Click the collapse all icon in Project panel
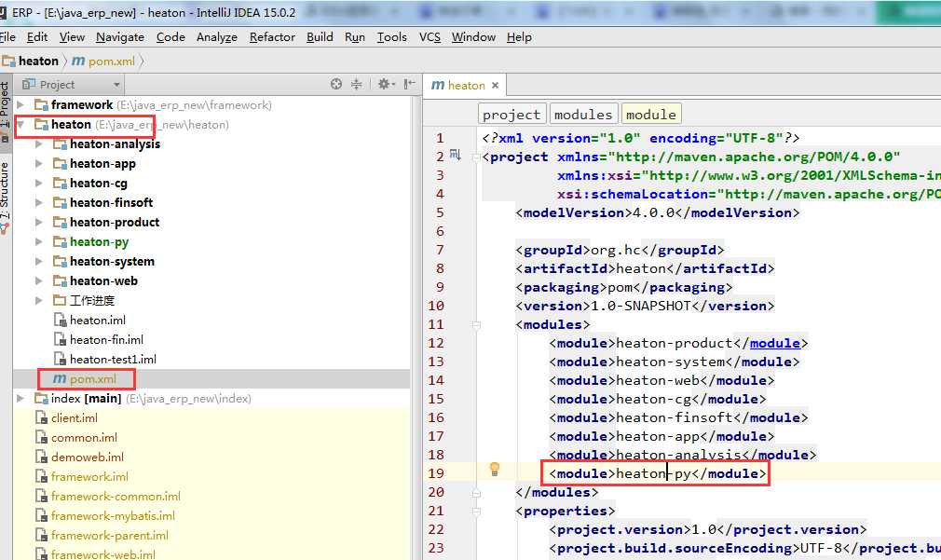941x560 pixels. click(357, 84)
